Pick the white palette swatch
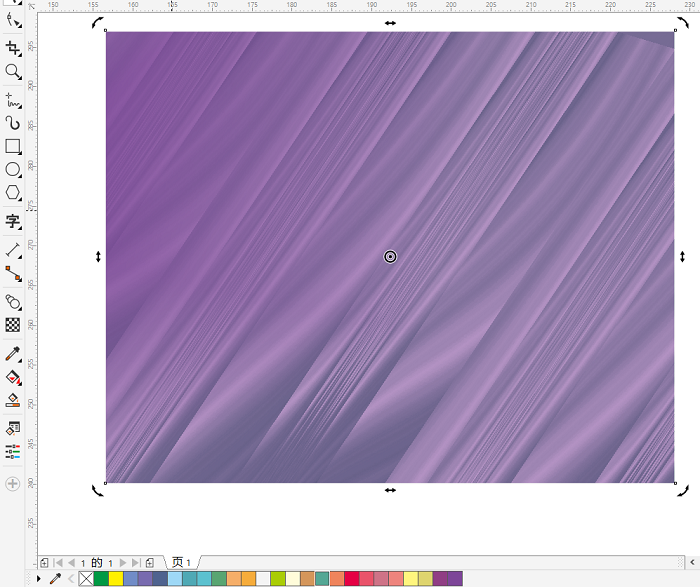The width and height of the screenshot is (700, 587). click(263, 579)
